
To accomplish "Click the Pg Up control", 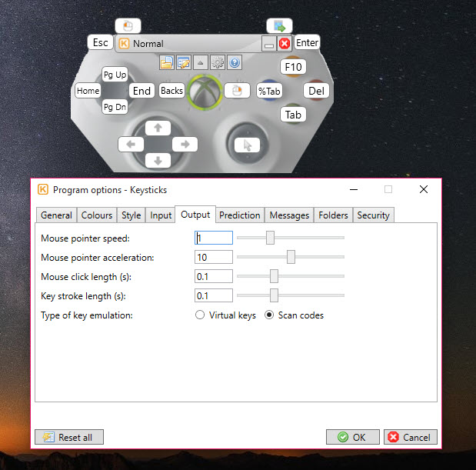I will click(x=115, y=75).
